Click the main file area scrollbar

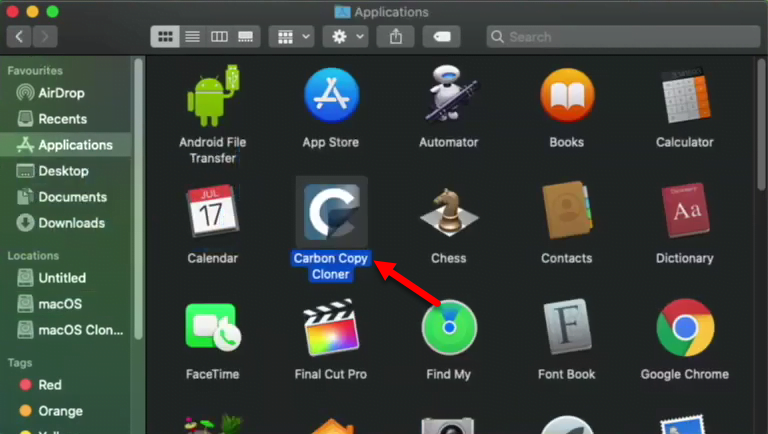pyautogui.click(x=761, y=124)
